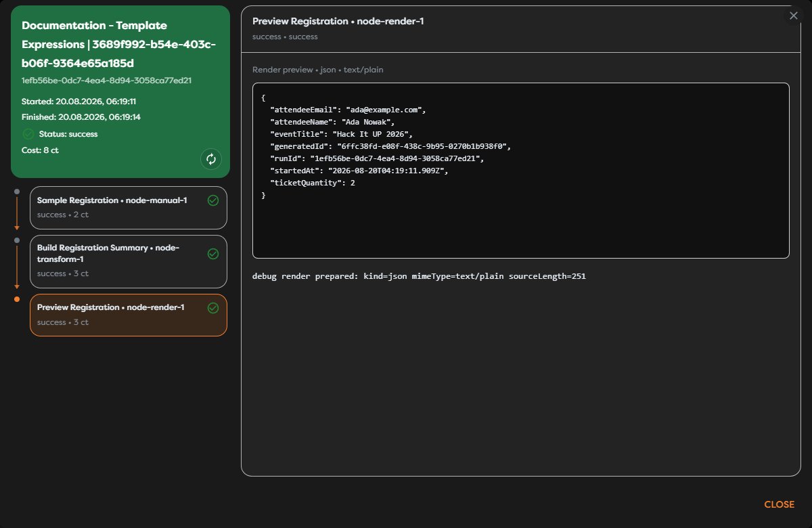Click the Documentation - Template Expressions run title
The image size is (812, 528).
click(x=118, y=45)
